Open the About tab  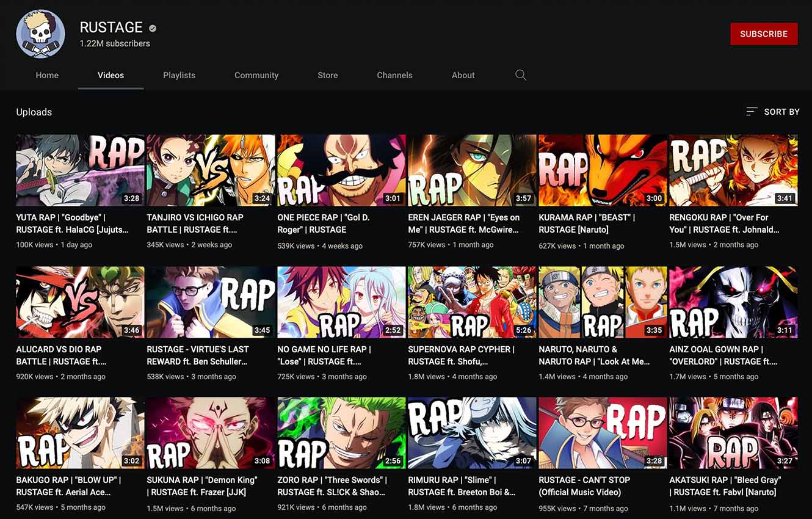coord(463,75)
